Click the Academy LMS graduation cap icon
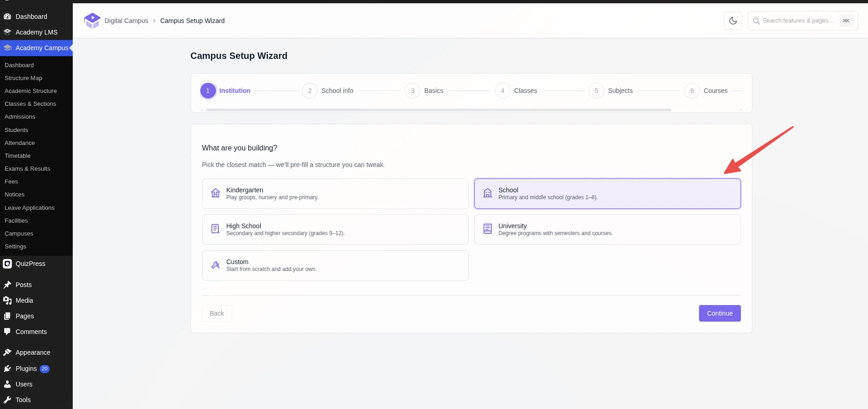 7,32
